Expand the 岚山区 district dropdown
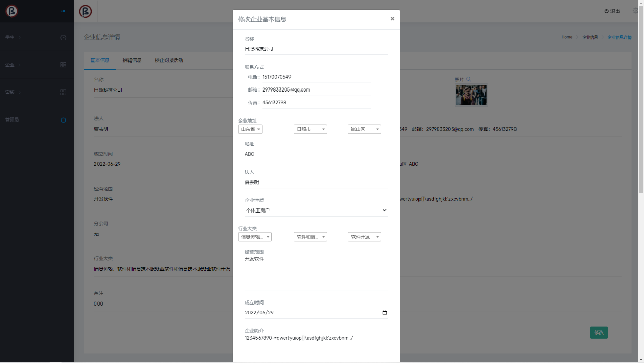 tap(364, 129)
